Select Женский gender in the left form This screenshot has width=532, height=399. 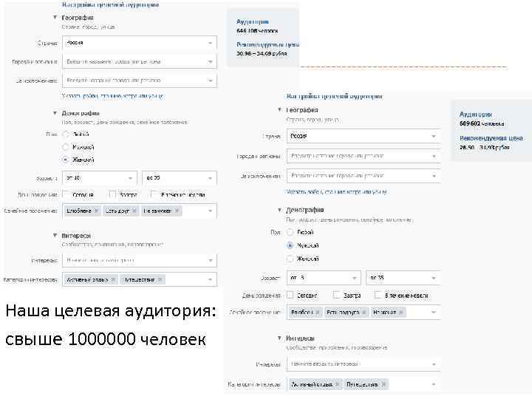point(66,160)
